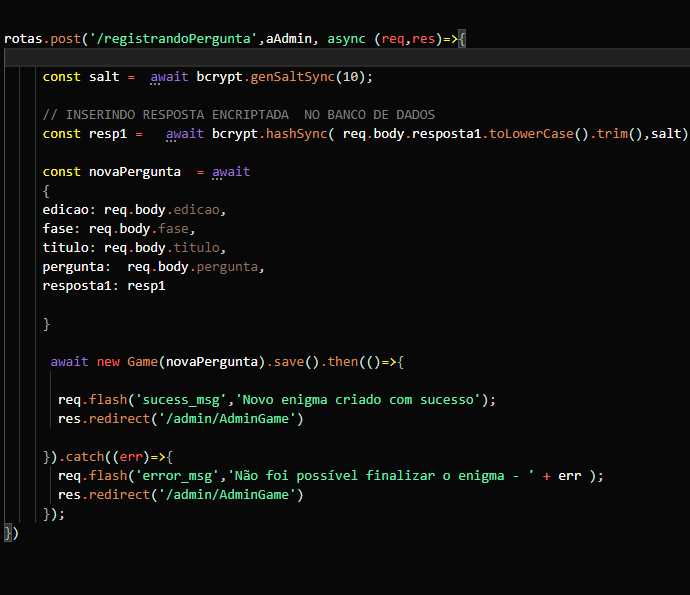Image resolution: width=690 pixels, height=595 pixels.
Task: Click the err variable after plus sign
Action: click(569, 476)
